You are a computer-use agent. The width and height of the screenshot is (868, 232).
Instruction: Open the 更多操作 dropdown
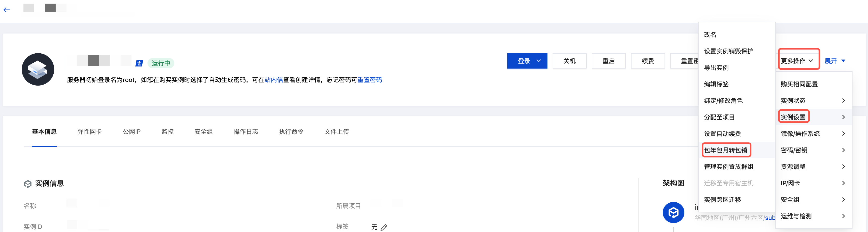click(x=797, y=61)
